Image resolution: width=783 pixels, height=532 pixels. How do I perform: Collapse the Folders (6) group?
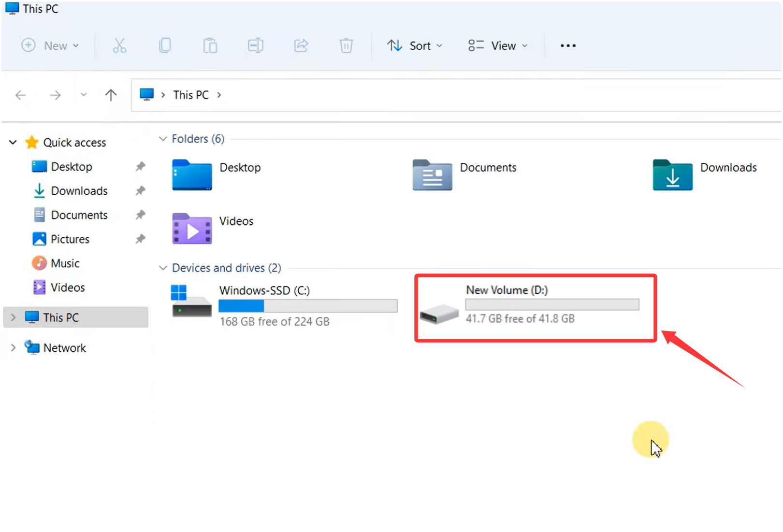pos(163,139)
